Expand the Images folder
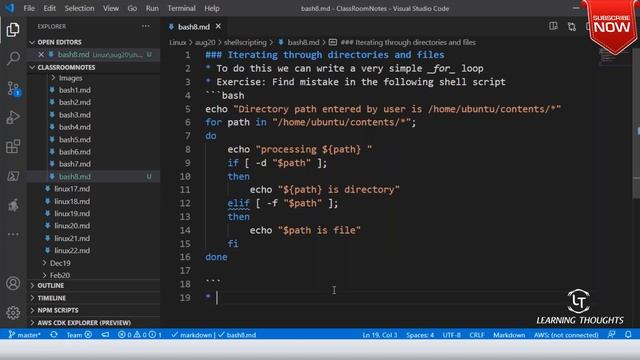Image resolution: width=640 pixels, height=360 pixels. pyautogui.click(x=67, y=78)
